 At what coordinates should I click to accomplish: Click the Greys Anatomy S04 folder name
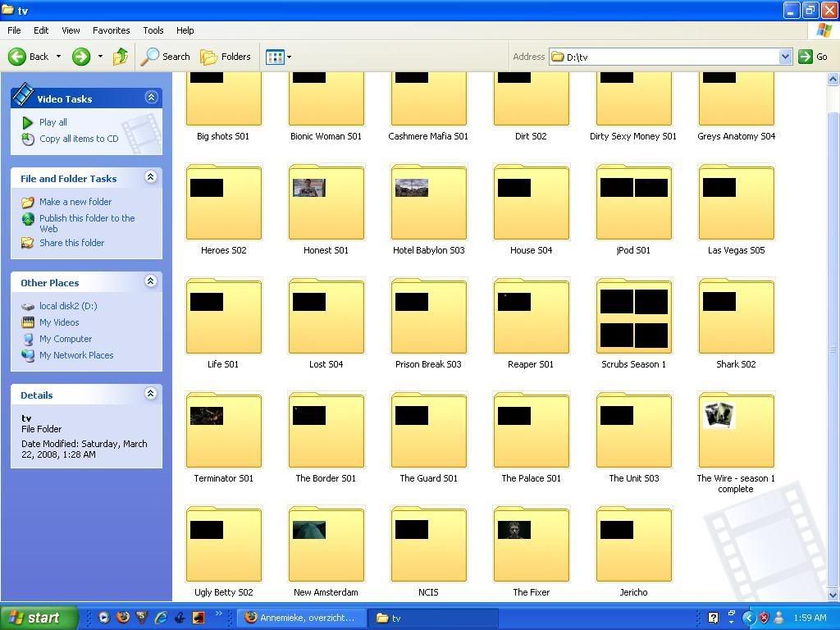736,136
